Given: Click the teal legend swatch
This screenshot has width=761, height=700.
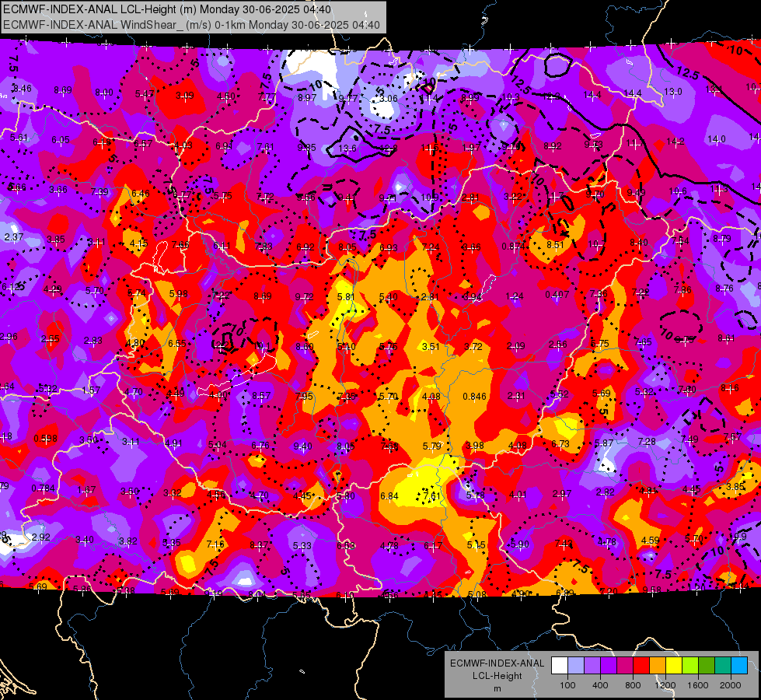Looking at the screenshot, I should 723,666.
